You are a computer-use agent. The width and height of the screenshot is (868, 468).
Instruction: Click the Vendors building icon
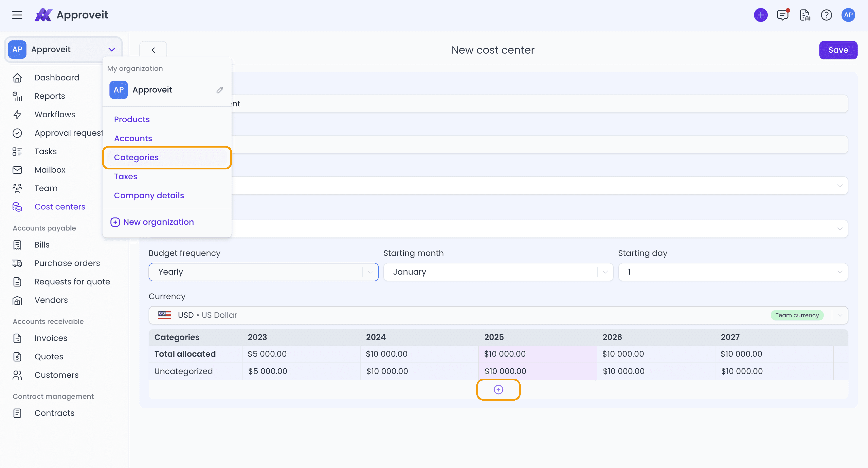[17, 300]
